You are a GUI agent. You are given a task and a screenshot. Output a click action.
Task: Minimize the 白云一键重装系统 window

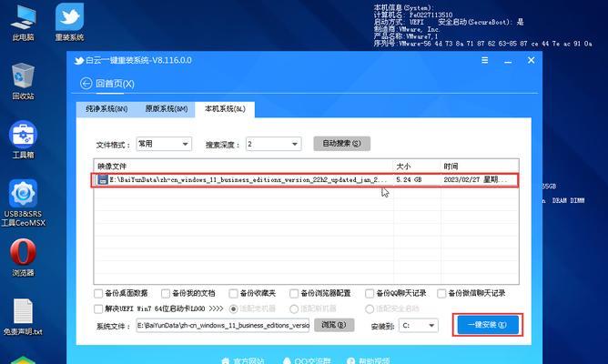coord(508,61)
